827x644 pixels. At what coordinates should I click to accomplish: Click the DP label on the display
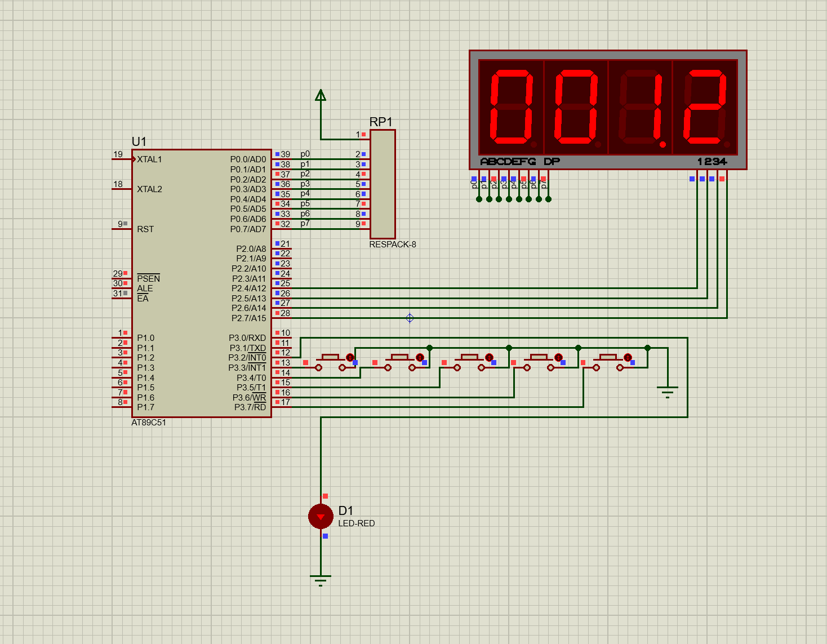coord(552,162)
